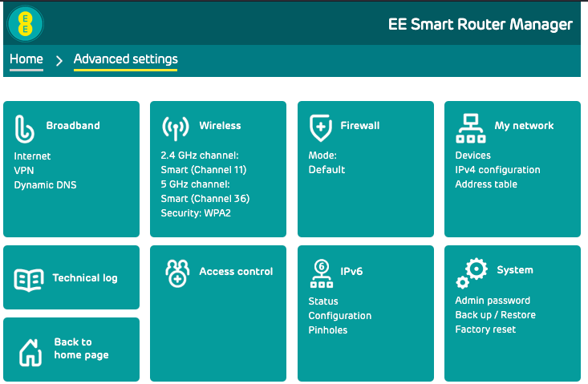Screen dimensions: 588x384
Task: Click the Broadband tile icon
Action: (x=25, y=127)
